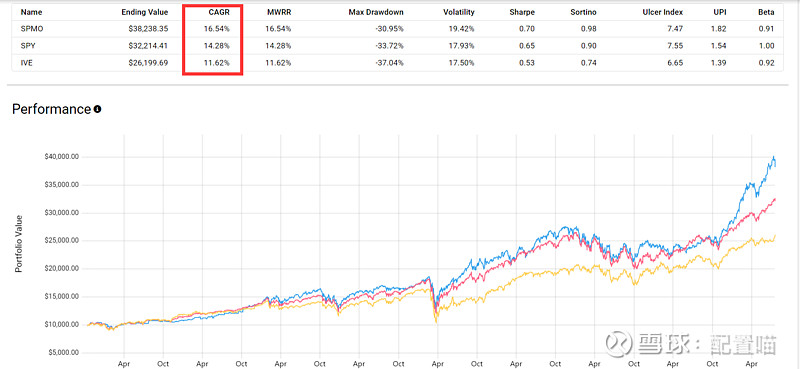Click SPMO volatility 19.42%
Image resolution: width=800 pixels, height=369 pixels.
click(x=463, y=29)
